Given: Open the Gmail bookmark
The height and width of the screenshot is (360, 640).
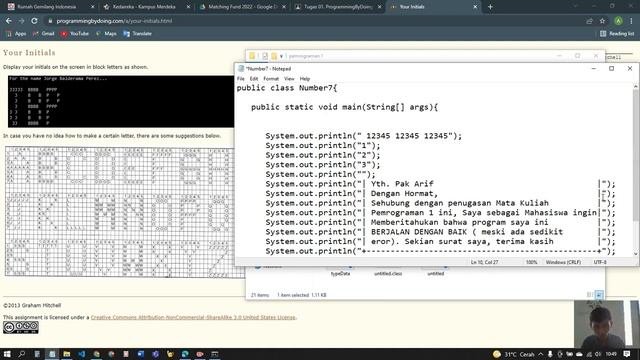Looking at the screenshot, I should click(43, 34).
